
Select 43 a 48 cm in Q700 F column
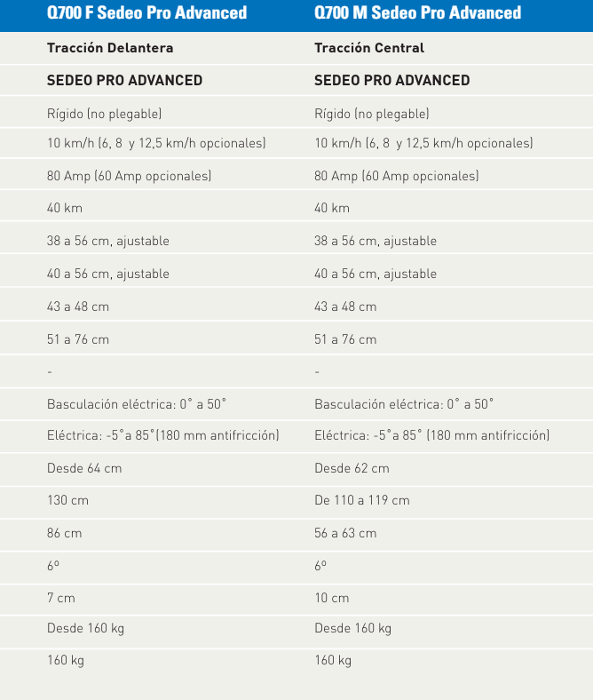(x=78, y=306)
